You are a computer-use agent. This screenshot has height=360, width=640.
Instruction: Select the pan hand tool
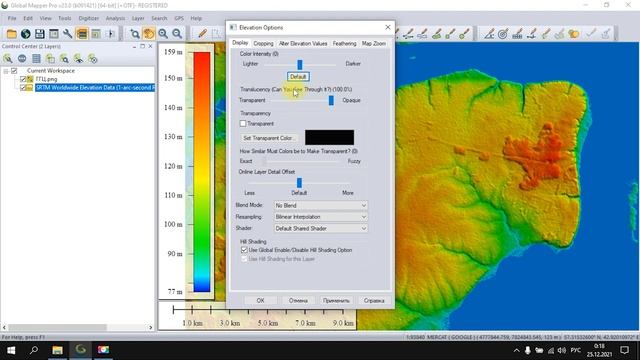click(149, 33)
